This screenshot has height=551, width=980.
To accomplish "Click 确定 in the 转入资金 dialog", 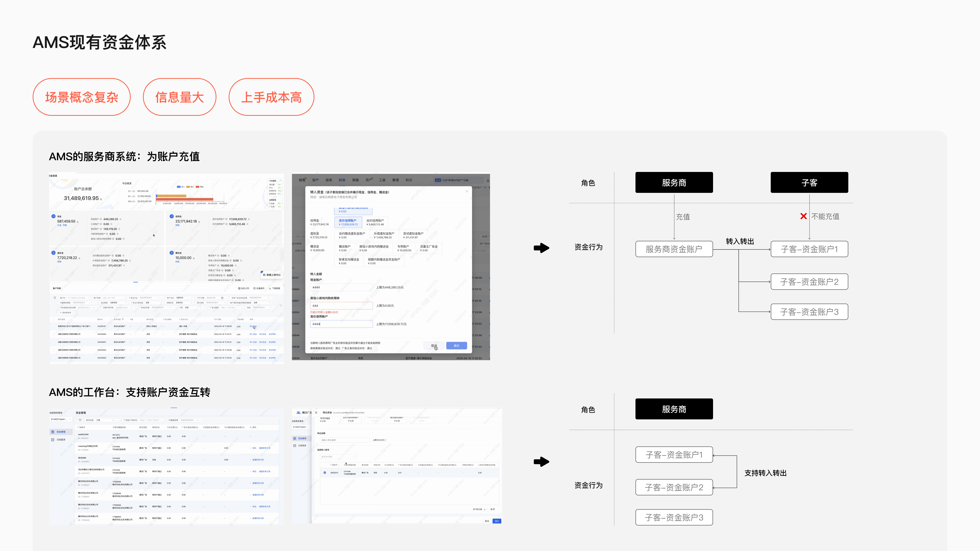I will (x=456, y=346).
